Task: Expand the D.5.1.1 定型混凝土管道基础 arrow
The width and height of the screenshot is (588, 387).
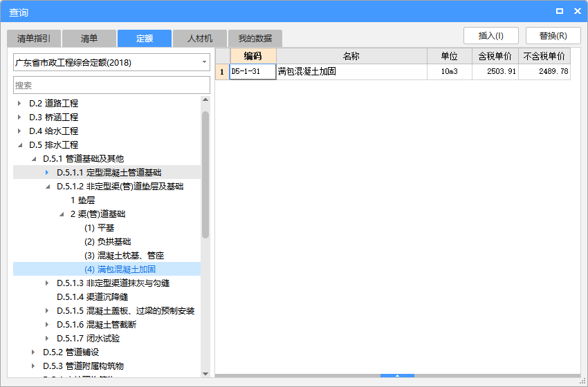Action: [47, 172]
